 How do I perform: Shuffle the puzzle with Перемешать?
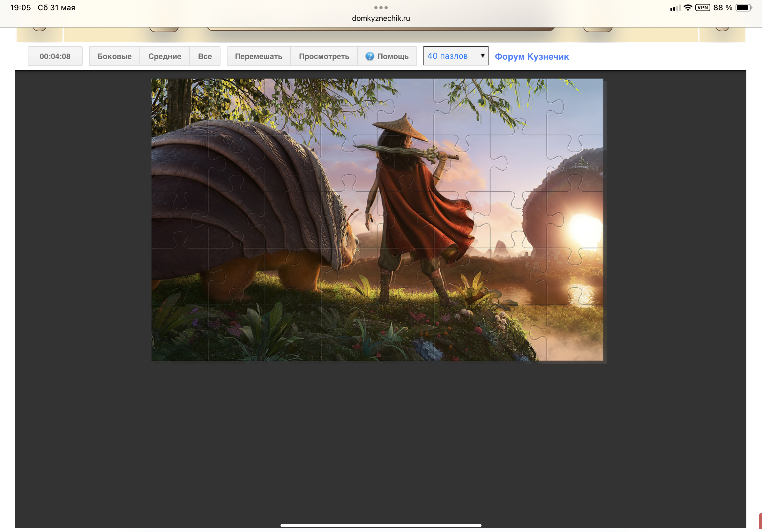[258, 56]
